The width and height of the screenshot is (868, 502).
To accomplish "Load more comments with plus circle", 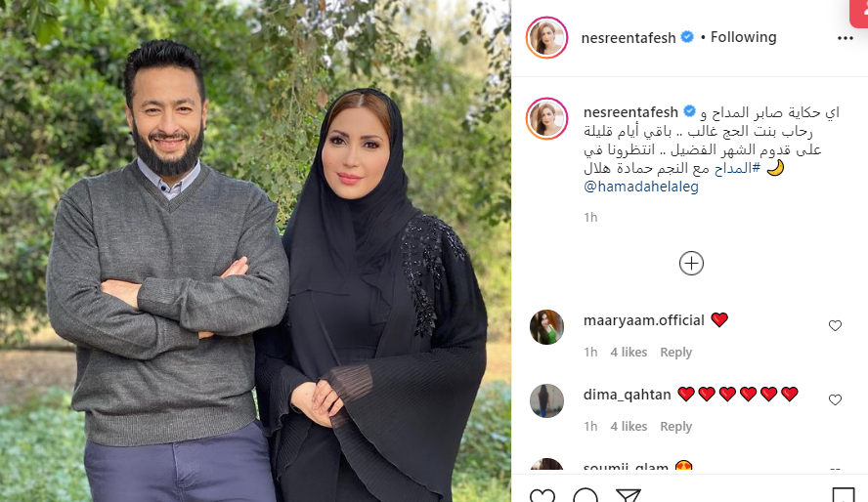I will point(691,263).
